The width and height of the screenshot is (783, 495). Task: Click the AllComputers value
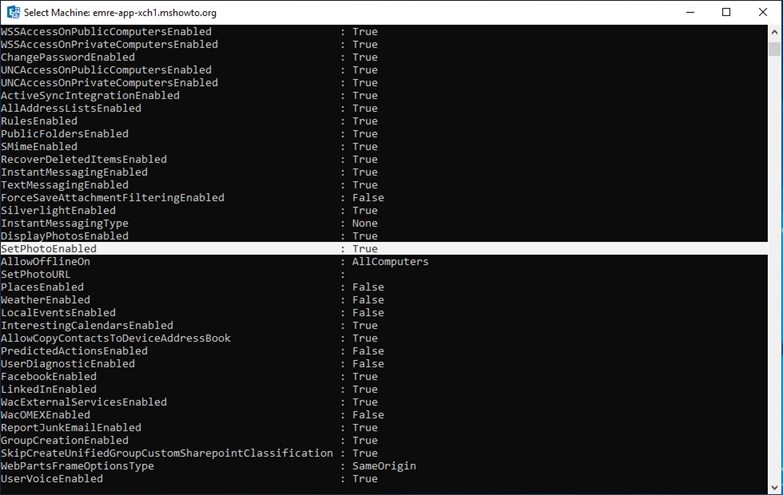click(x=390, y=262)
